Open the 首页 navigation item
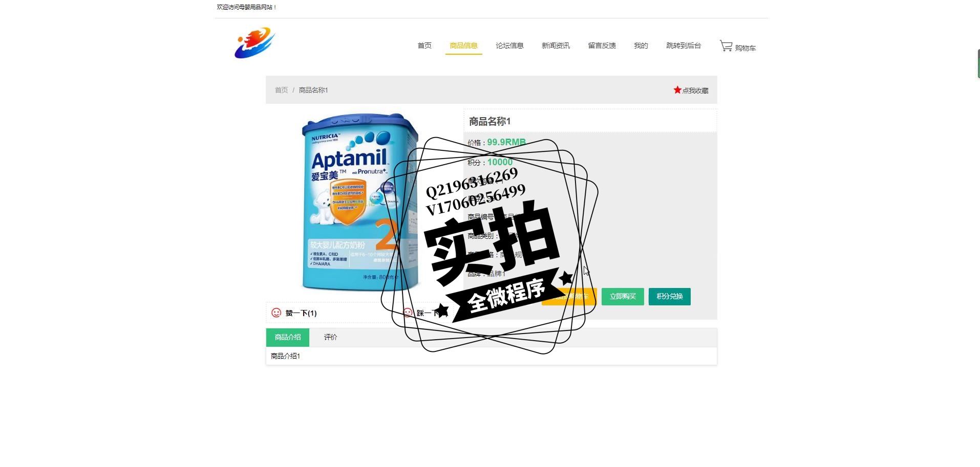 tap(424, 46)
